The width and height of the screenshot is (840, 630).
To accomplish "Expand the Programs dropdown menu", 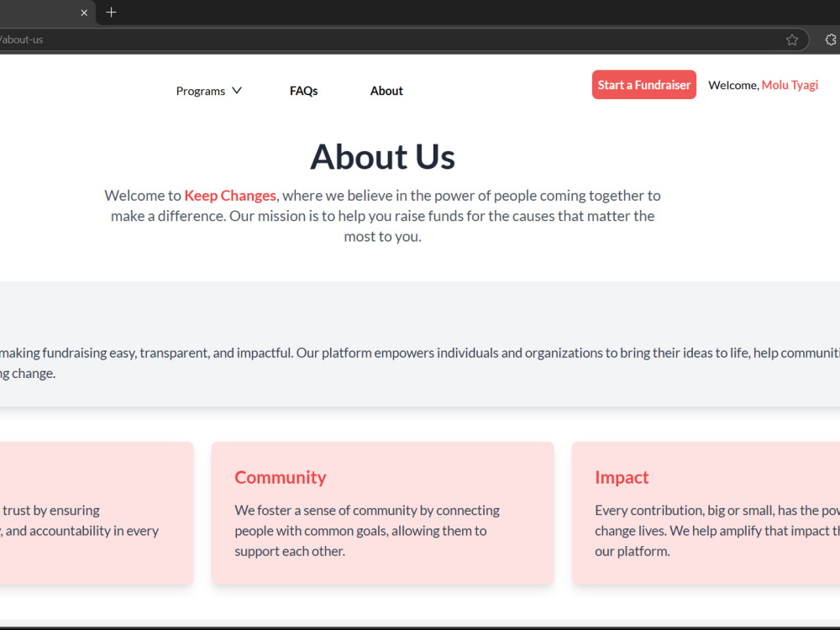I will click(x=209, y=91).
